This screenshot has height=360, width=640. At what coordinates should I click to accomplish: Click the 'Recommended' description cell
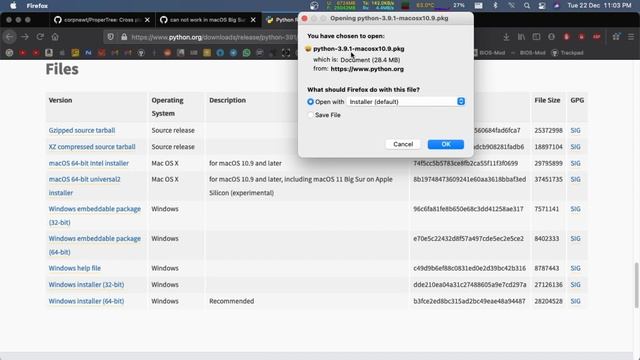(231, 301)
